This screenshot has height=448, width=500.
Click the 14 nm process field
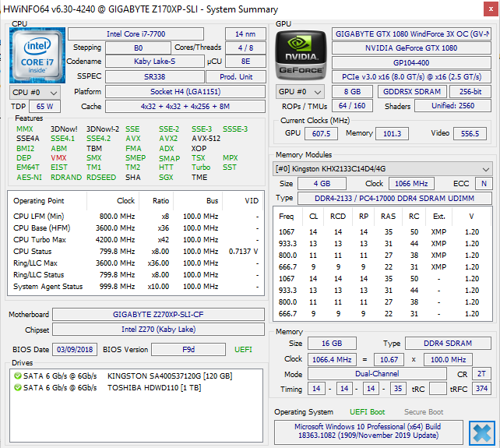(x=245, y=34)
